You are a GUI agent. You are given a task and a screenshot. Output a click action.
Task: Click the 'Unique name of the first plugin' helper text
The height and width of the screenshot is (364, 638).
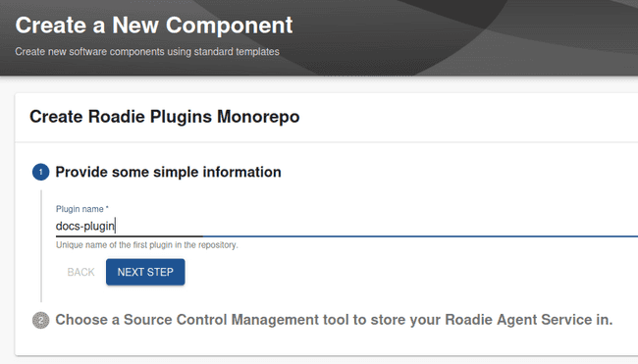coord(147,245)
